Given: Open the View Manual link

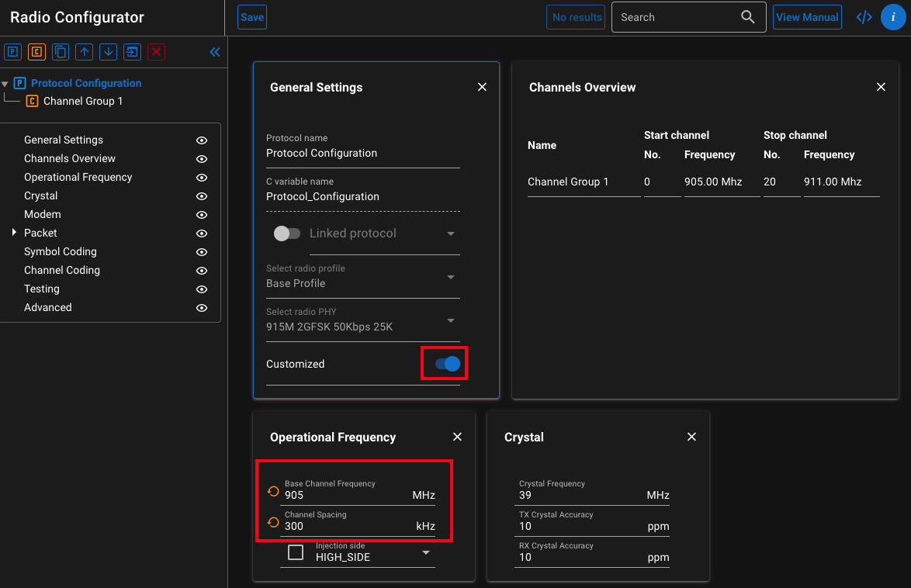Looking at the screenshot, I should tap(807, 17).
